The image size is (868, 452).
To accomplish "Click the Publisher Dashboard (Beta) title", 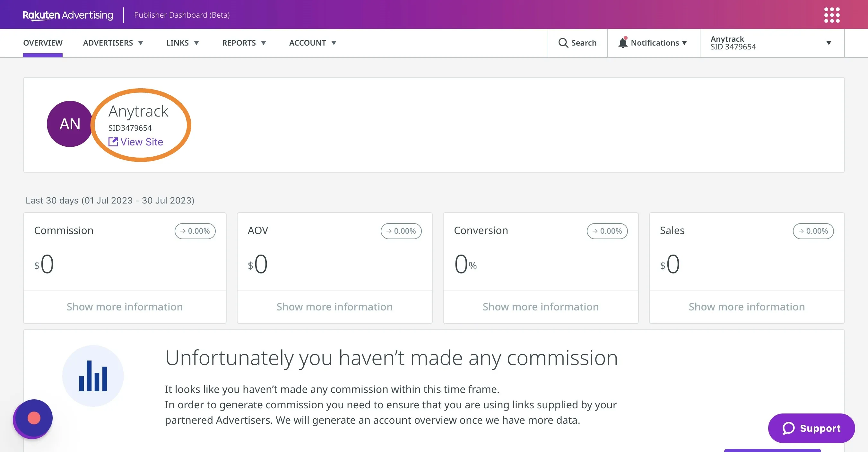I will click(x=182, y=15).
